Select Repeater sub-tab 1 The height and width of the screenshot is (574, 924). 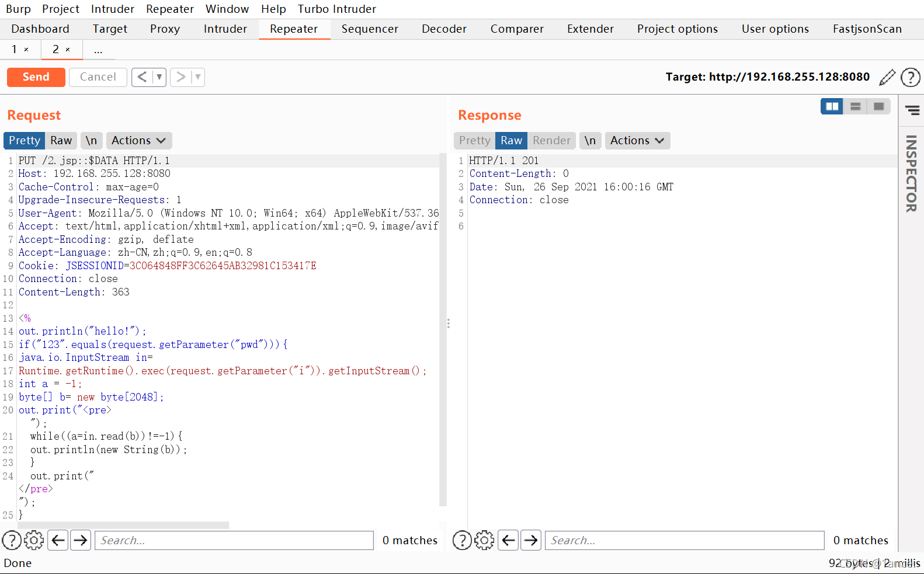pyautogui.click(x=15, y=50)
